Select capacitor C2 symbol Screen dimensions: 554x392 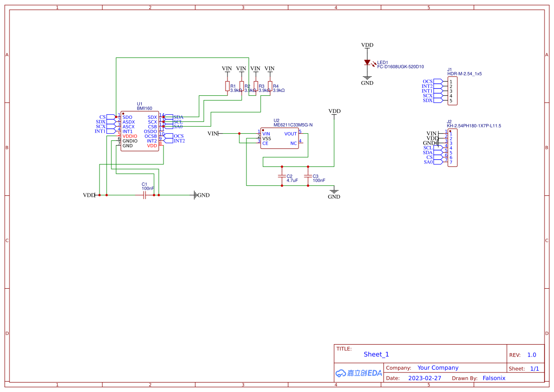282,176
